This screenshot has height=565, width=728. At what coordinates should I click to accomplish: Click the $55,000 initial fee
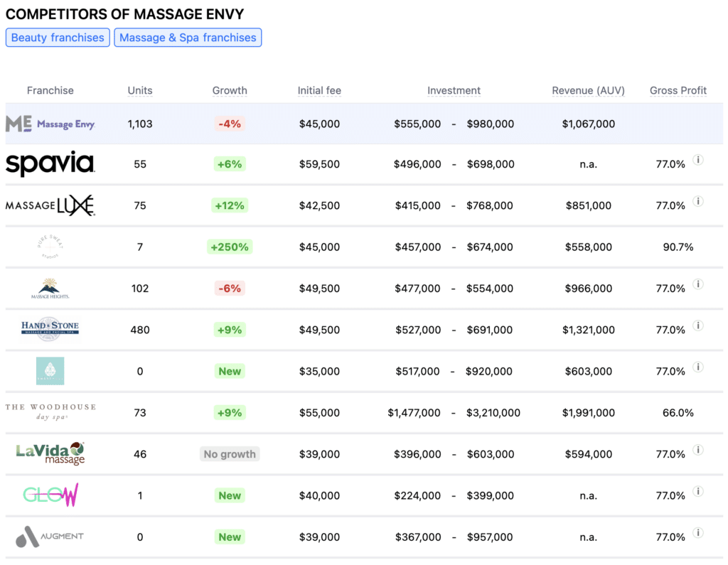[319, 413]
